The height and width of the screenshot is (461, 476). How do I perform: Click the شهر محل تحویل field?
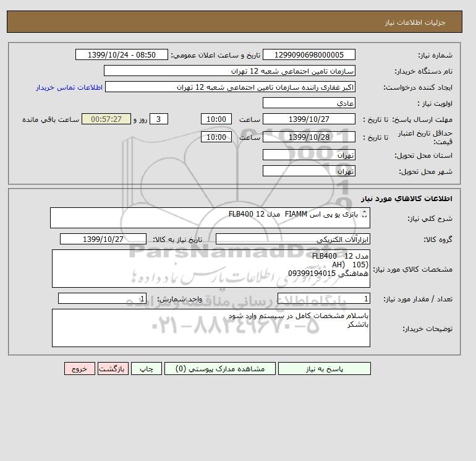pyautogui.click(x=308, y=171)
